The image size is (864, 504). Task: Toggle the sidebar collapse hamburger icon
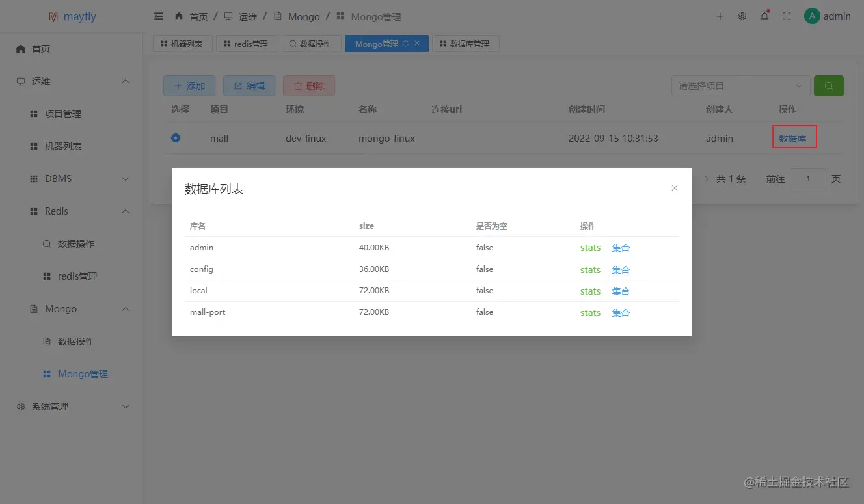pos(159,16)
